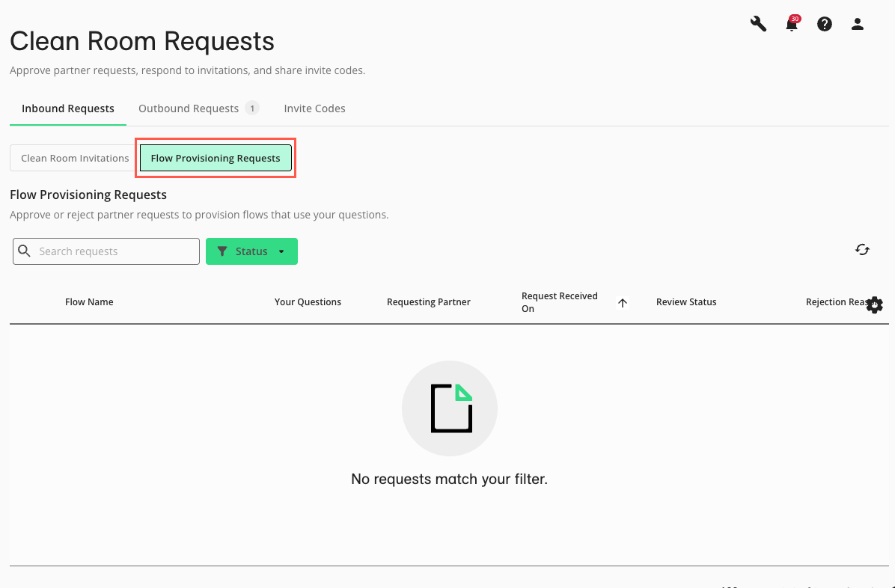
Task: Open table column settings gear
Action: (x=875, y=304)
